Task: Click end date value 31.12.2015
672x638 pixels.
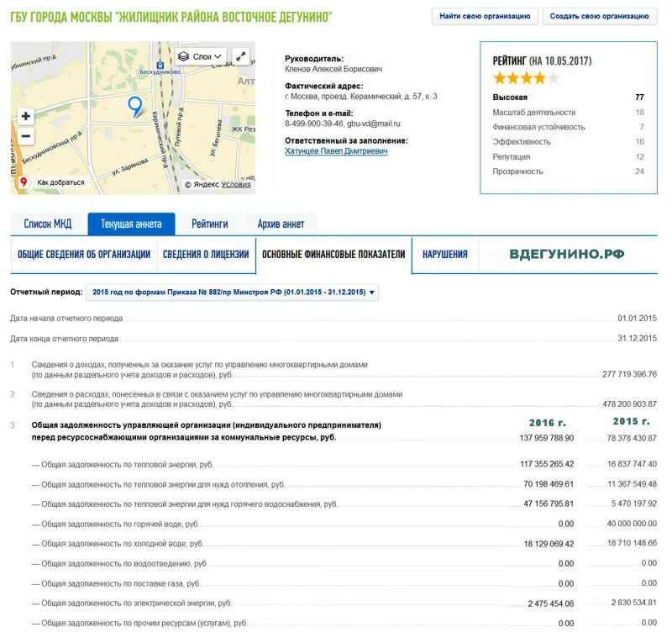Action: (637, 338)
